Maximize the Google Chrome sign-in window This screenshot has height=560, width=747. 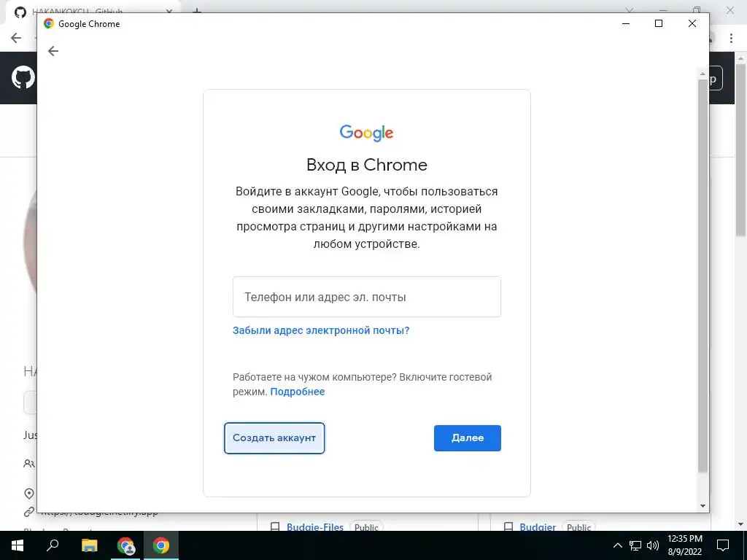(659, 23)
